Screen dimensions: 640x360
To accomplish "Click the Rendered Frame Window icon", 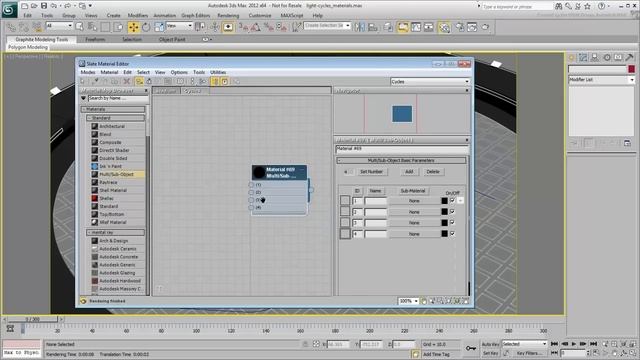I will 472,27.
